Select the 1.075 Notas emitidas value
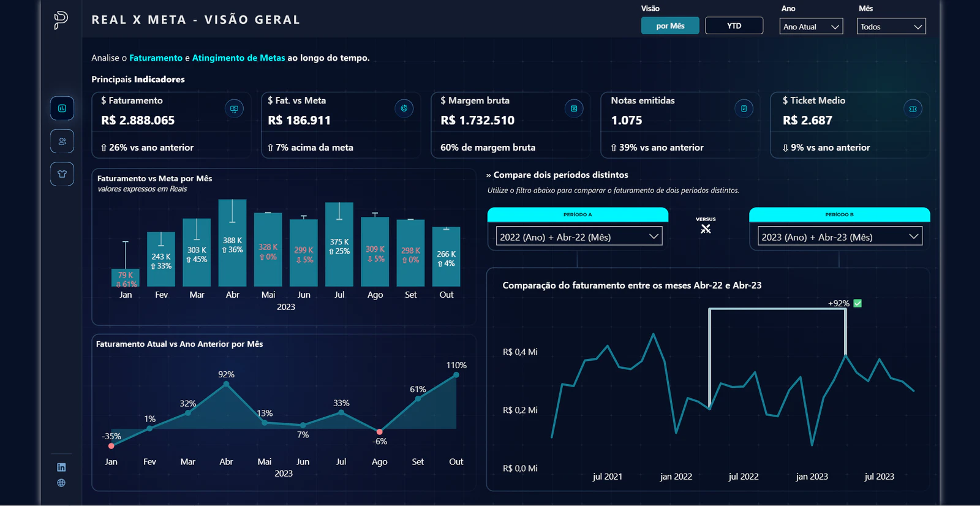Viewport: 980px width, 506px height. point(627,121)
